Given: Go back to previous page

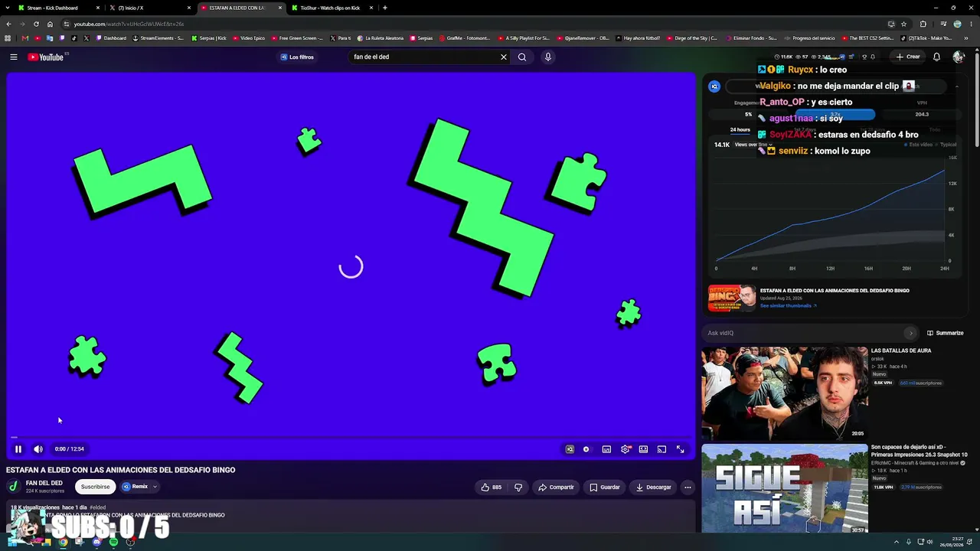Looking at the screenshot, I should pyautogui.click(x=8, y=24).
